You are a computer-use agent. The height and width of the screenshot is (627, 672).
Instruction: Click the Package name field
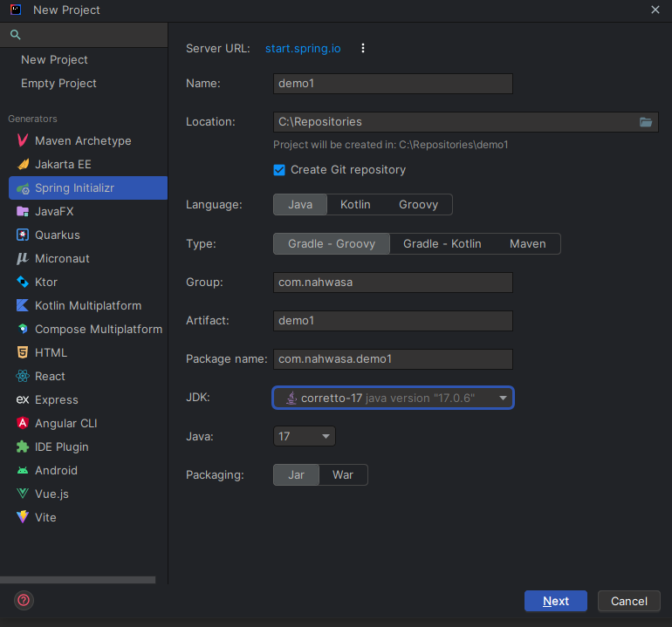click(393, 359)
